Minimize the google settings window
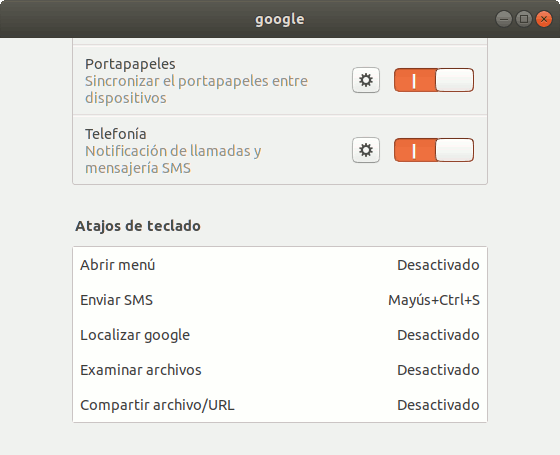The image size is (560, 455). tap(504, 19)
